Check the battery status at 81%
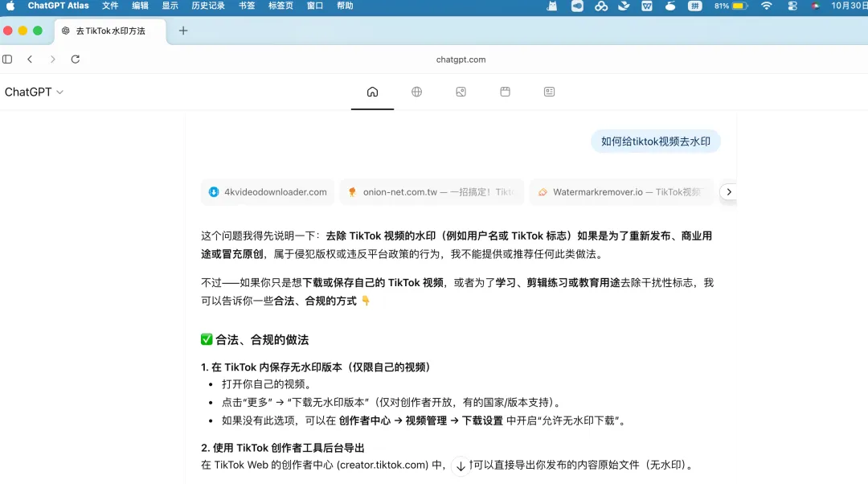The width and height of the screenshot is (868, 484). coord(731,6)
